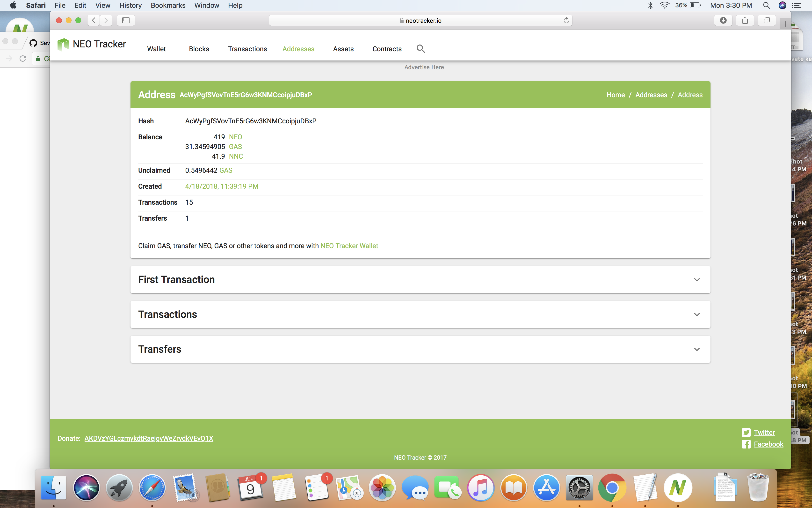Open Safari's Bookmarks menu
The width and height of the screenshot is (812, 508).
(168, 5)
